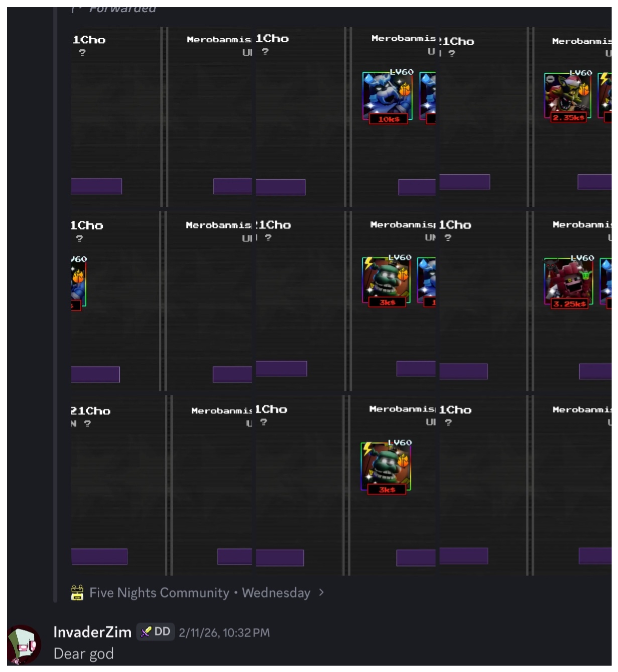Click the flame emblem on the 10k$ wolf card
The width and height of the screenshot is (618, 672).
[405, 90]
